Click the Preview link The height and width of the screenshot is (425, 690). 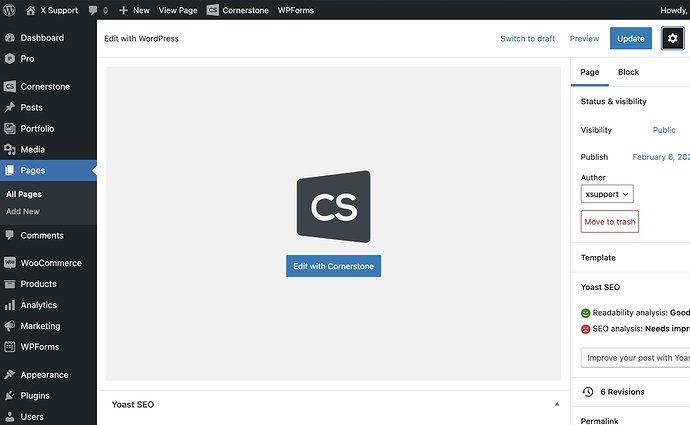584,38
